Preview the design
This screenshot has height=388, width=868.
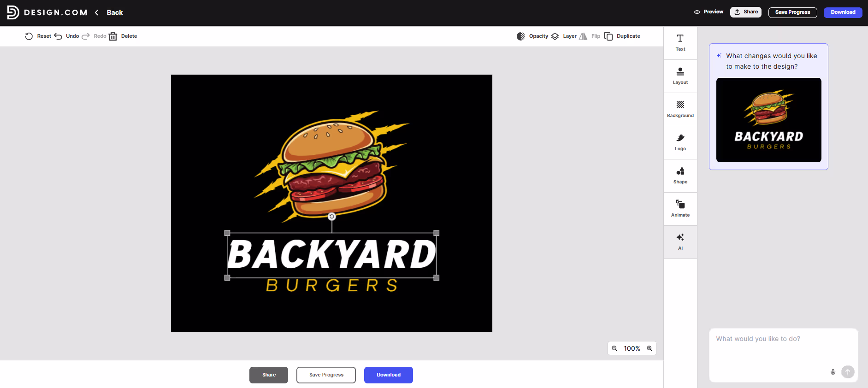pyautogui.click(x=709, y=12)
